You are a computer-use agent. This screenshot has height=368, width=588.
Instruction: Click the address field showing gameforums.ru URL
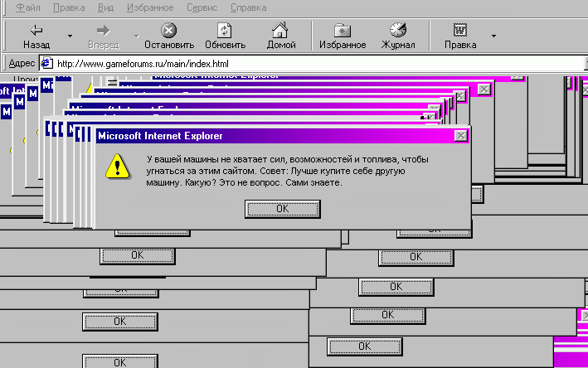click(315, 64)
